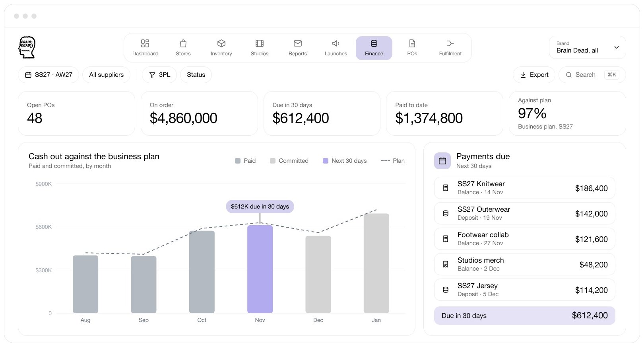The width and height of the screenshot is (644, 347).
Task: Open the SS27 · AW27 season filter
Action: [x=48, y=75]
